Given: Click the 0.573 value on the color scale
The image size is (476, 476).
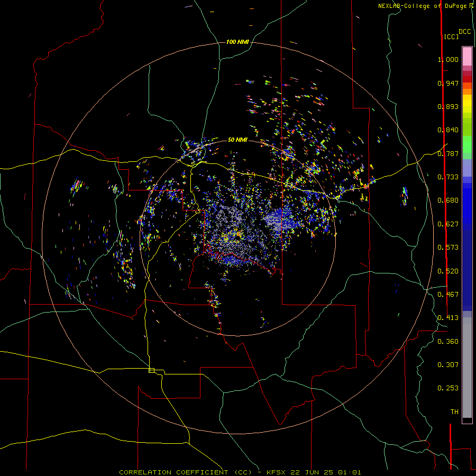Looking at the screenshot, I should coord(448,248).
